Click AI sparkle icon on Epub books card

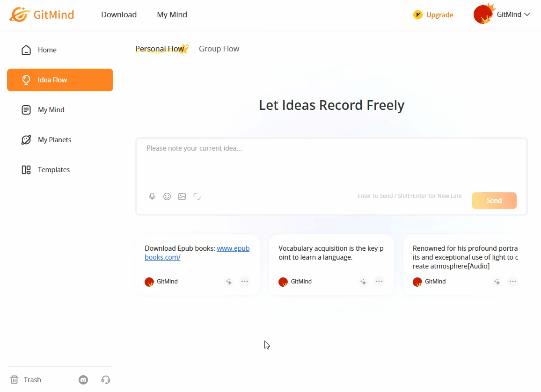coord(229,282)
